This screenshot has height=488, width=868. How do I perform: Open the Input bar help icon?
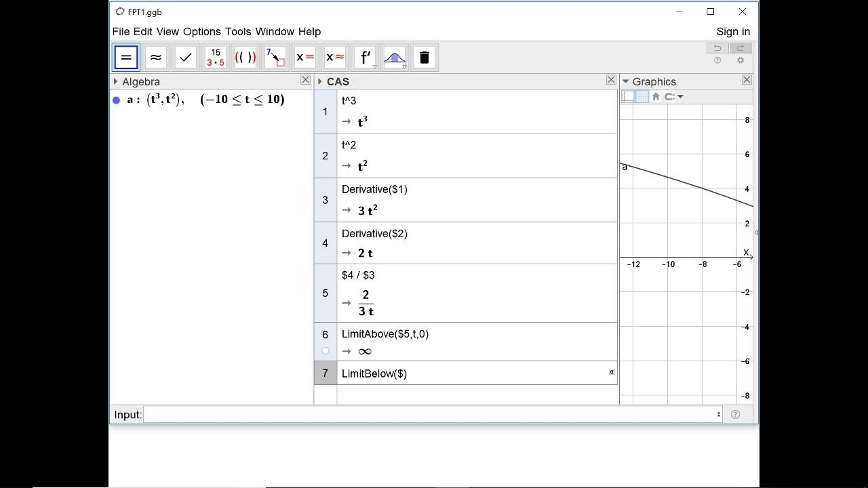click(x=736, y=415)
